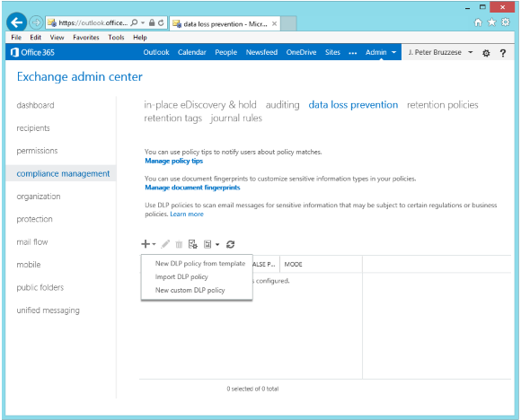
Task: Expand the more apps ellipsis in navigation
Action: [352, 53]
